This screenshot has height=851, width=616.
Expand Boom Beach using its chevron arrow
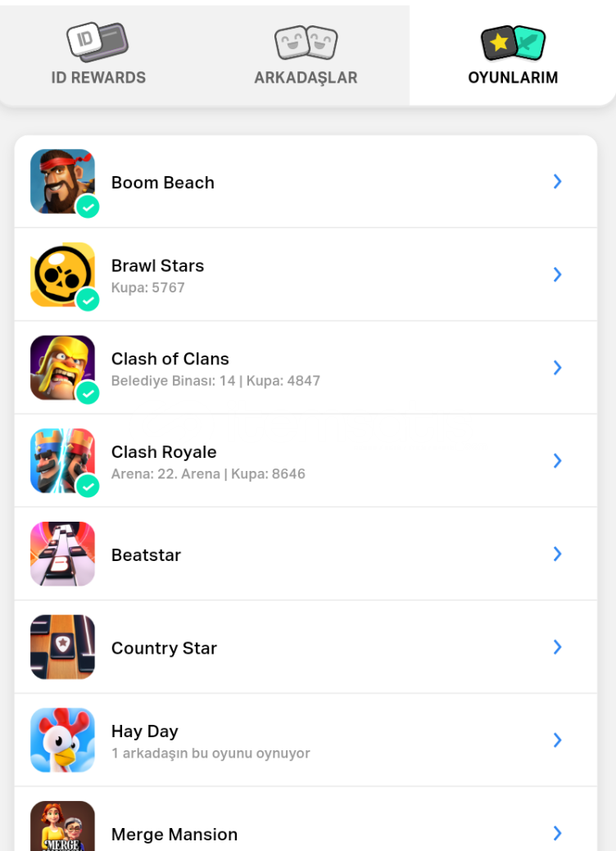click(557, 181)
